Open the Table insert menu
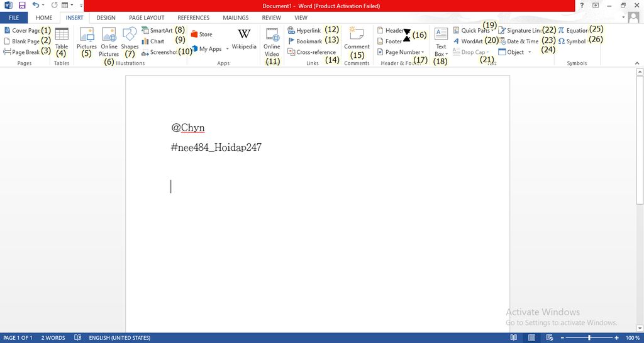The height and width of the screenshot is (343, 644). coord(62,39)
